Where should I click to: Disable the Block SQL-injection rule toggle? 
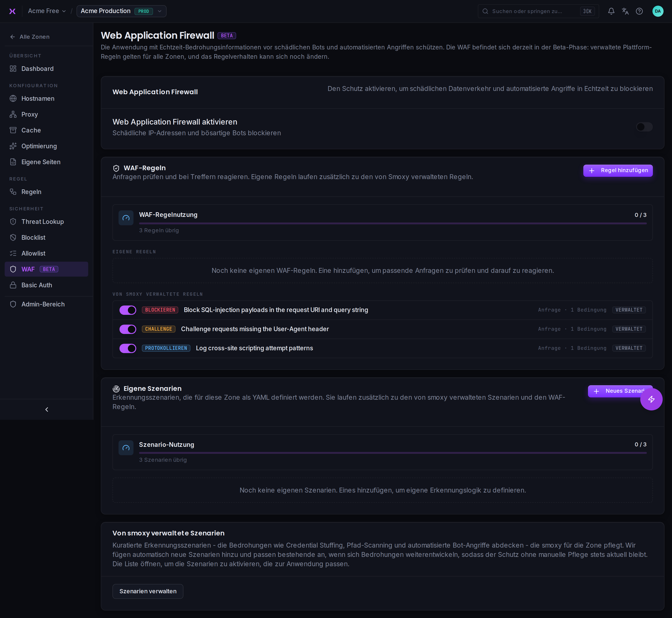coord(127,310)
